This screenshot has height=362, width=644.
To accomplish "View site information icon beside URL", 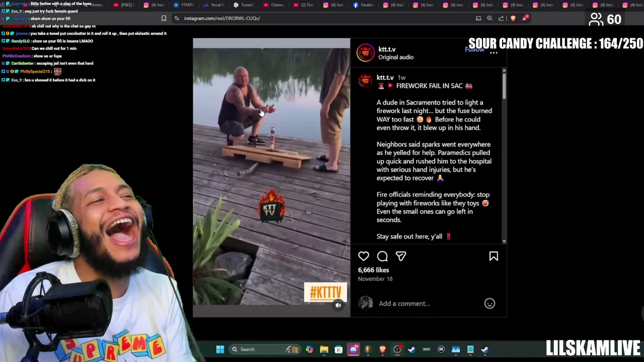I will coord(177,18).
